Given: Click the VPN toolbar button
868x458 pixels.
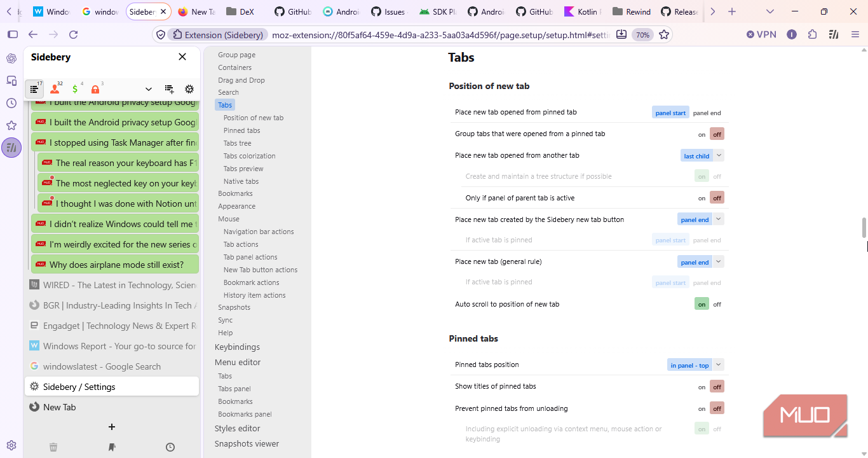Looking at the screenshot, I should [x=761, y=34].
